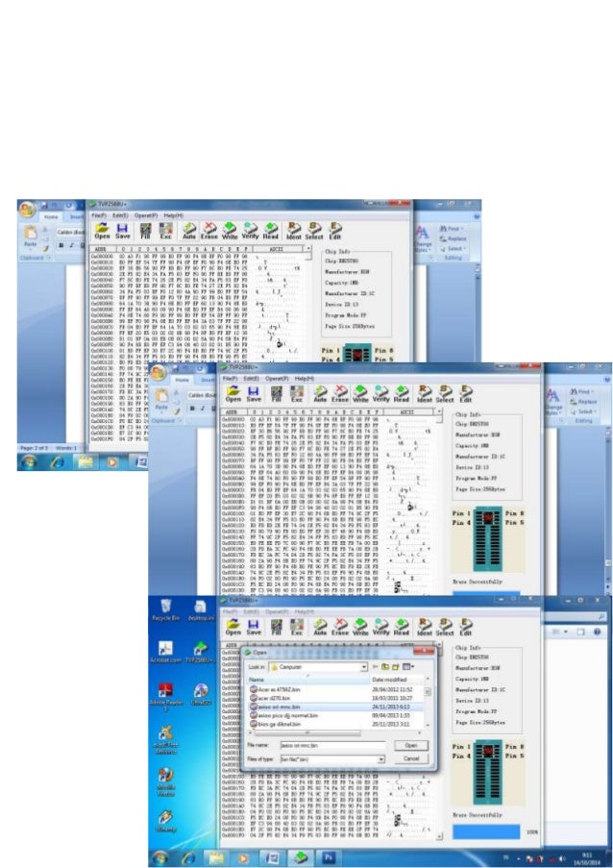The height and width of the screenshot is (868, 613).
Task: Open Edit(E) menu in top screenshot's TVP2588U
Action: click(120, 215)
